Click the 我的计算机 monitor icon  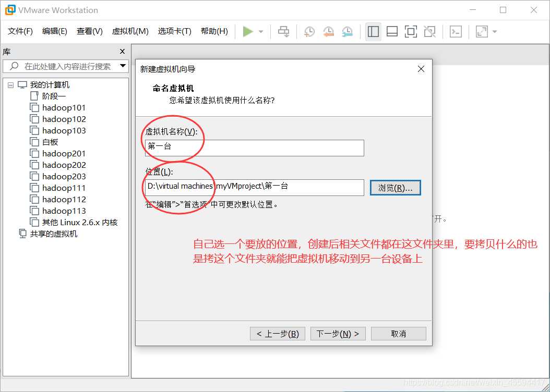click(22, 85)
